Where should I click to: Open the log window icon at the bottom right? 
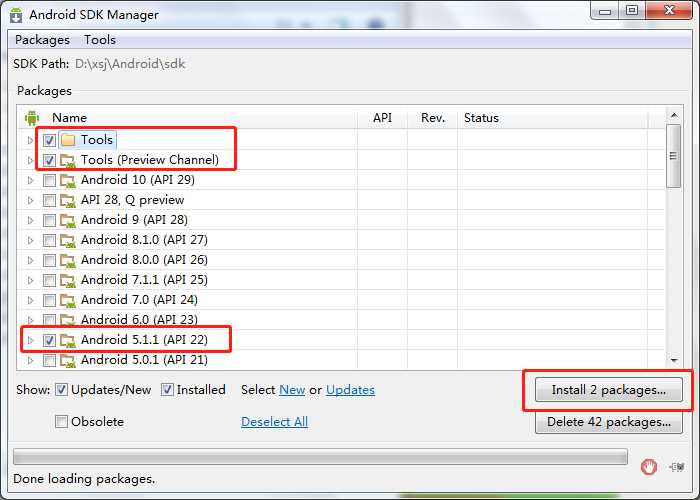click(676, 467)
